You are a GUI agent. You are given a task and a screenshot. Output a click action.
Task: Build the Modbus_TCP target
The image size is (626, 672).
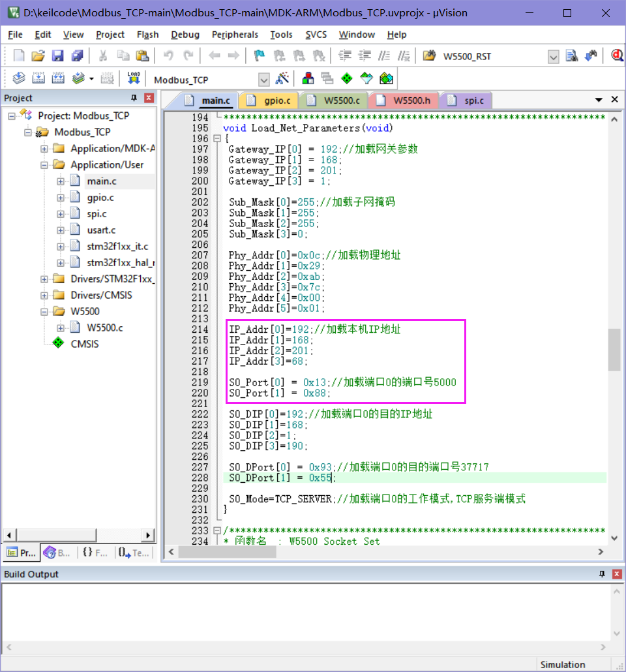tap(40, 78)
